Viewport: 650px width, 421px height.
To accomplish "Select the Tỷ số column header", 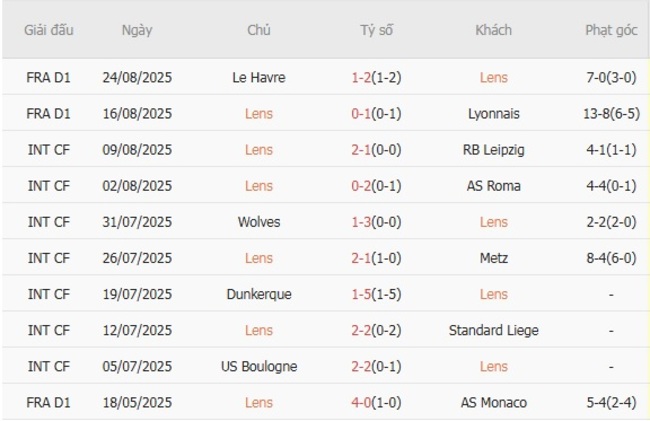I will coord(376,30).
